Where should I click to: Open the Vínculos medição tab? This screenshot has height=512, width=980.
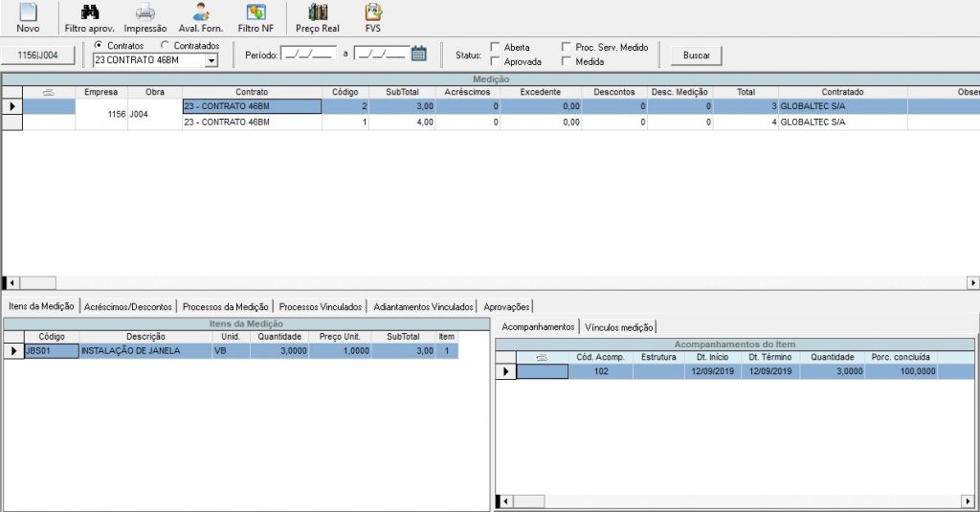tap(619, 327)
